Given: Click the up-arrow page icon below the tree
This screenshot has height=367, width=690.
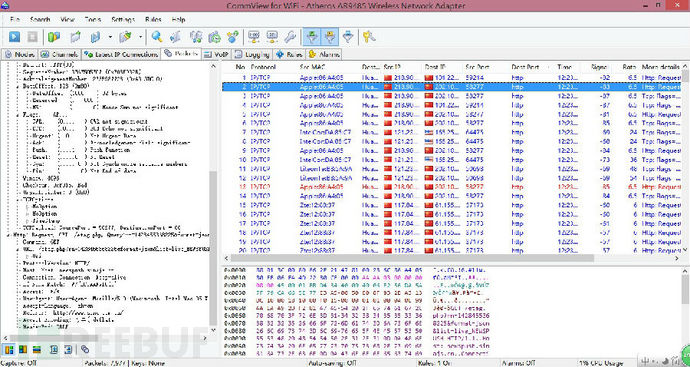Looking at the screenshot, I should point(54,349).
